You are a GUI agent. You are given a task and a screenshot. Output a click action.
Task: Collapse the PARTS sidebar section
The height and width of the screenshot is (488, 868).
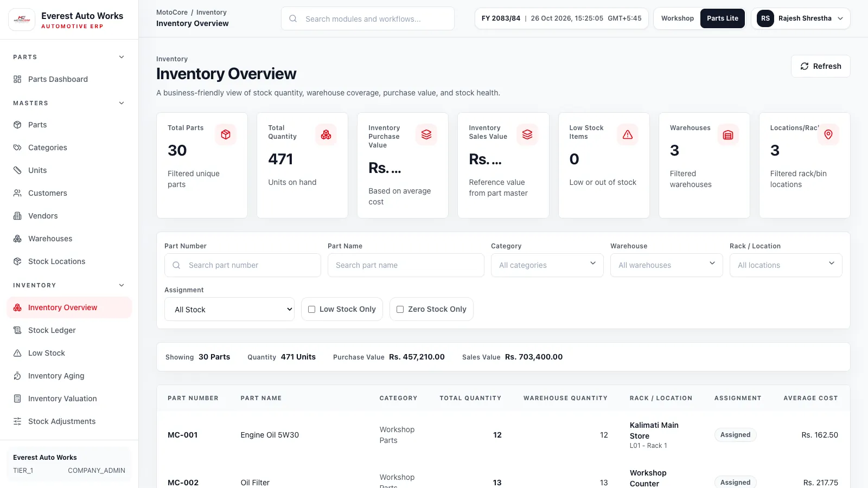click(x=122, y=57)
